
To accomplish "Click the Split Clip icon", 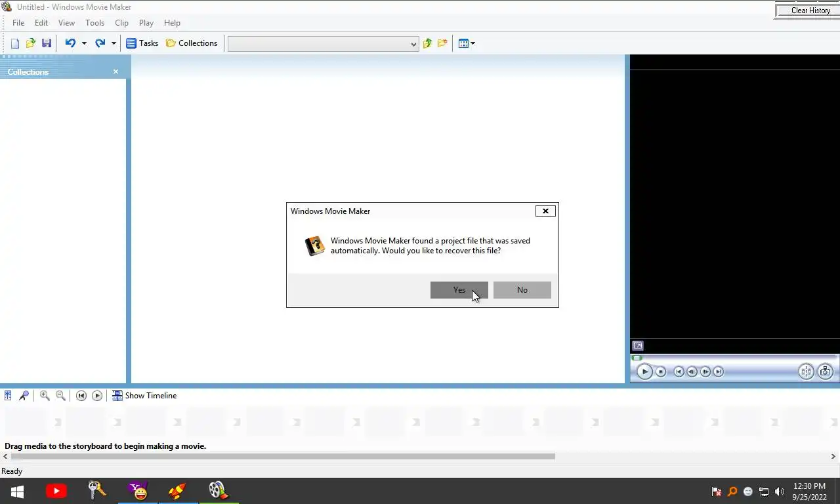I will coord(806,371).
